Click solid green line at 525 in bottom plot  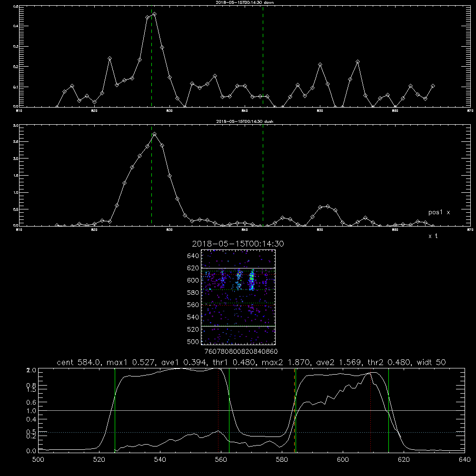[115, 410]
